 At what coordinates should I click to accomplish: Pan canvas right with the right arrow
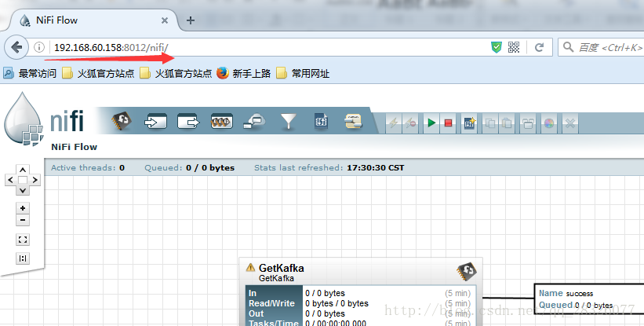coord(35,180)
